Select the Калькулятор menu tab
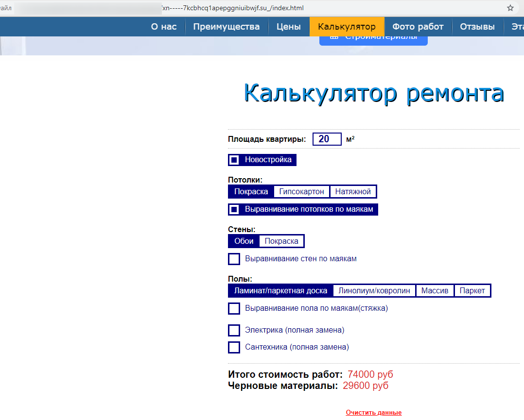 (x=347, y=27)
